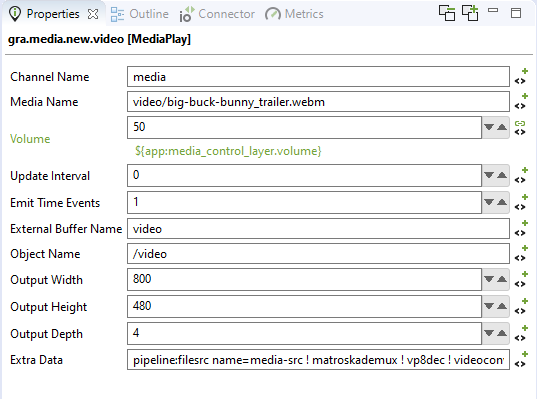
Task: Click the Extra Data label
Action: click(36, 360)
